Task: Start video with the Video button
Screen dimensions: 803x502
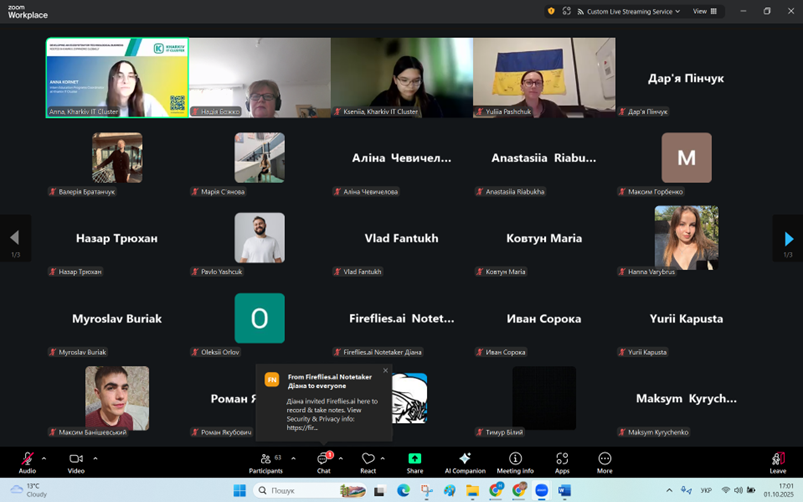Action: pyautogui.click(x=76, y=460)
